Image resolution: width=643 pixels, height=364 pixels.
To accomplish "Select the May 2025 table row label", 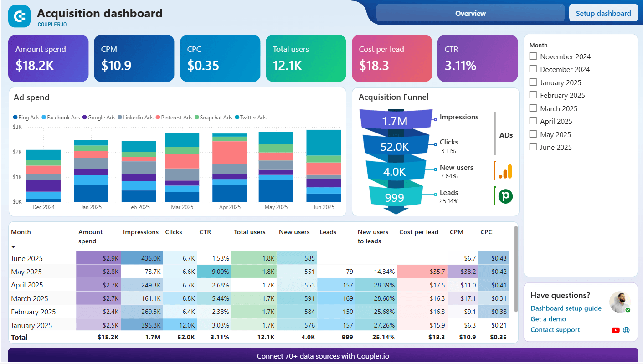I will [x=26, y=272].
